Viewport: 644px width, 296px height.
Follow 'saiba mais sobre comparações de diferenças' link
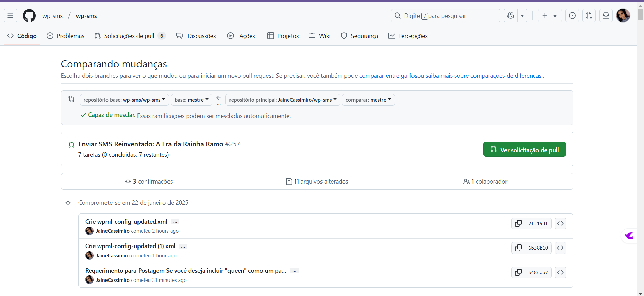(483, 76)
